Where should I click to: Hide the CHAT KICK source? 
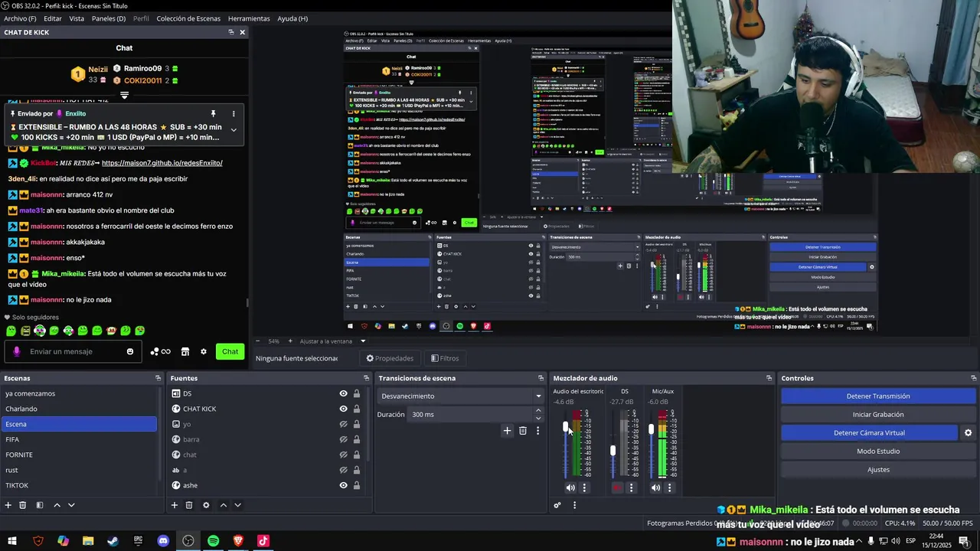pyautogui.click(x=344, y=409)
